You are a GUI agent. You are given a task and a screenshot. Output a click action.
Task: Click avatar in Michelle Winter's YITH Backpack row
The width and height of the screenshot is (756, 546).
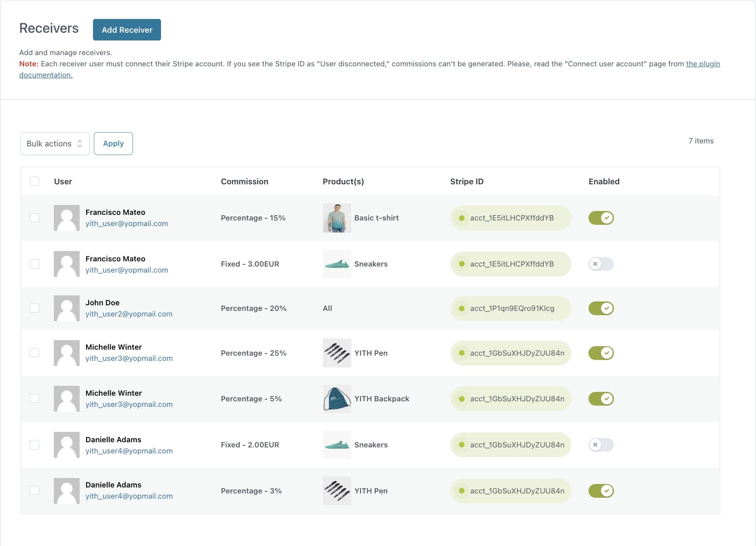(66, 399)
